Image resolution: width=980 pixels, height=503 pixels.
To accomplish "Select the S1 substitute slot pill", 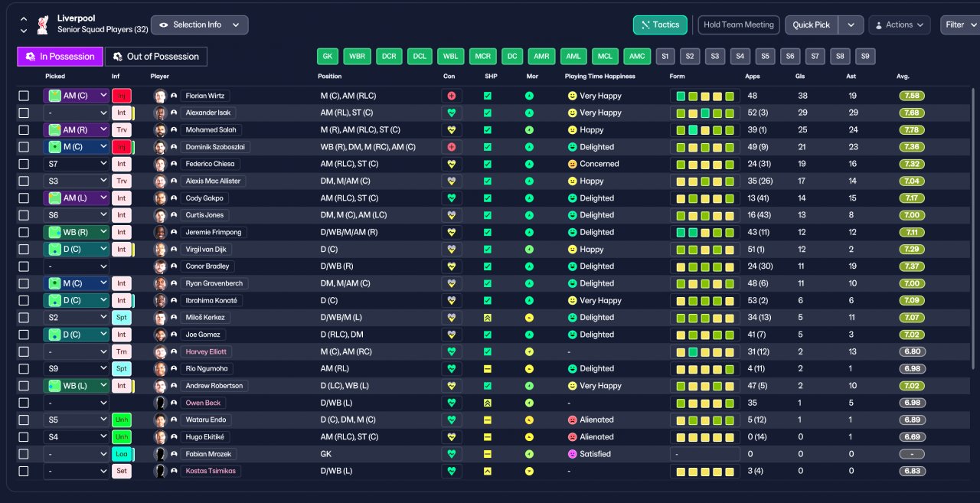I will [665, 57].
